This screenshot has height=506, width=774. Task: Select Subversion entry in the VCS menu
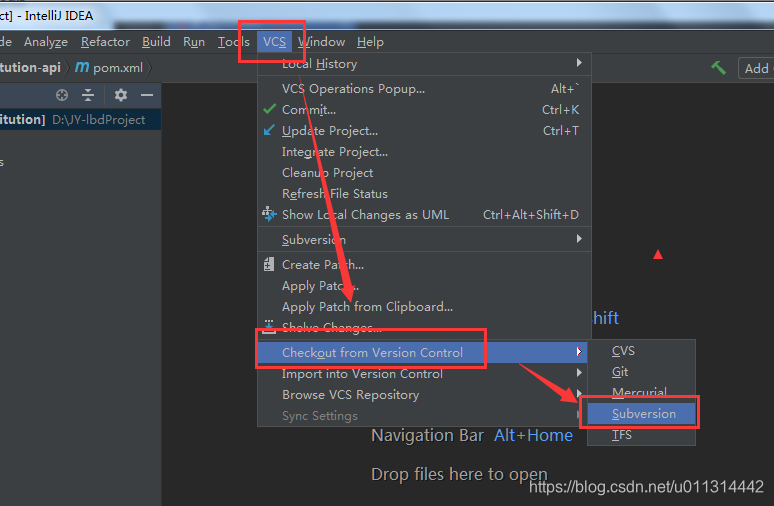pyautogui.click(x=425, y=239)
